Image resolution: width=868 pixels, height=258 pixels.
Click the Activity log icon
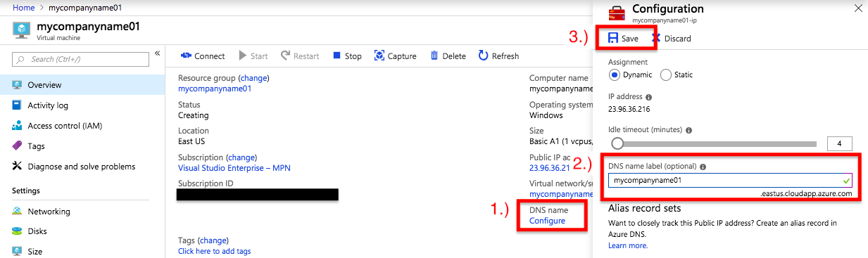[x=16, y=105]
